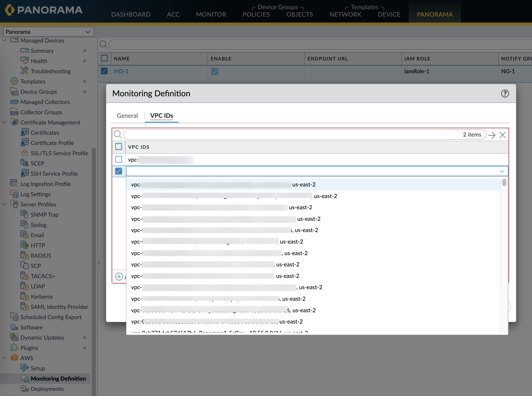Image resolution: width=532 pixels, height=396 pixels.
Task: Open the MONITOR top menu
Action: (x=211, y=14)
